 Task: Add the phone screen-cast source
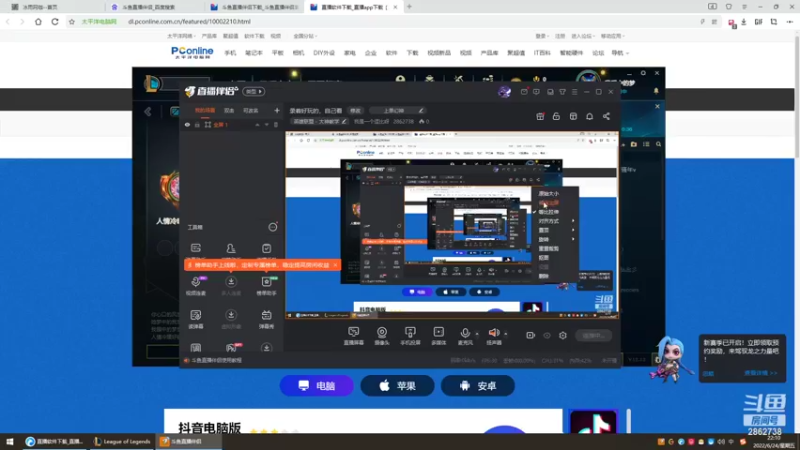tap(410, 335)
